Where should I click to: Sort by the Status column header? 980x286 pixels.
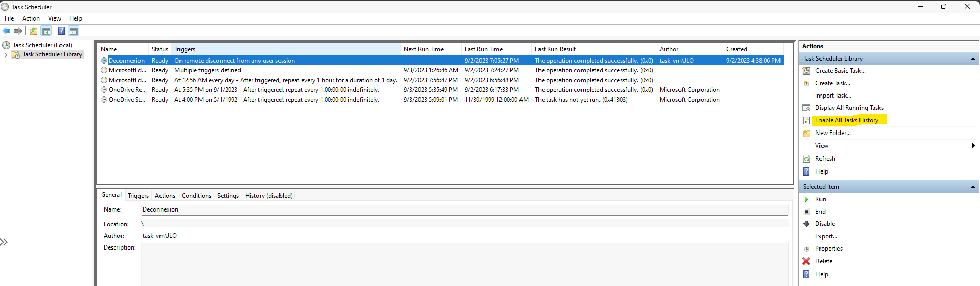[x=160, y=49]
